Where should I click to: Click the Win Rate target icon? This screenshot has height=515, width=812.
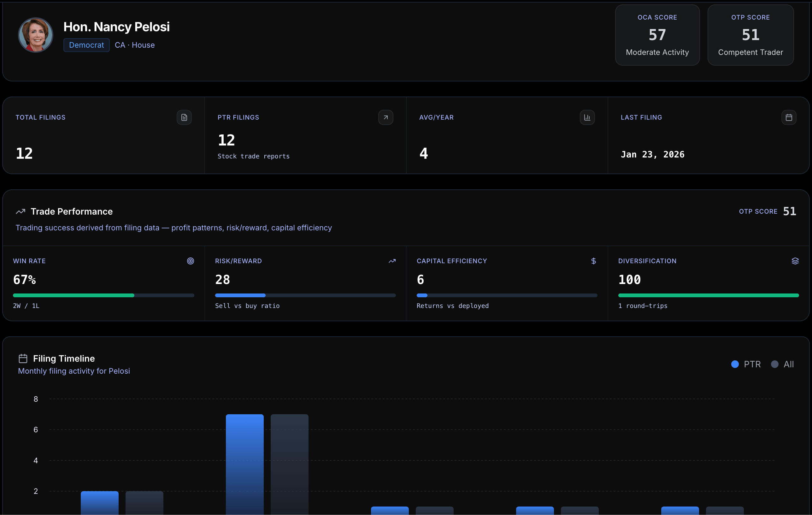click(191, 261)
